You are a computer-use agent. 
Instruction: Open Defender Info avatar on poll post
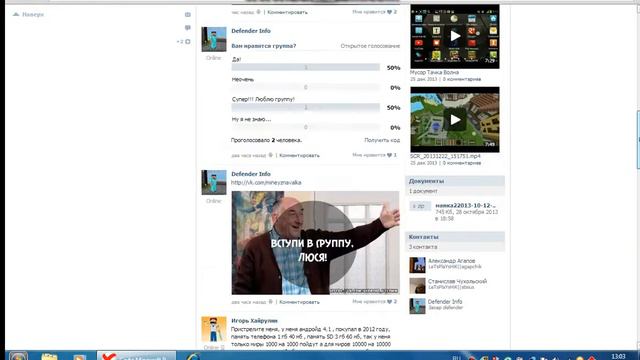point(213,39)
